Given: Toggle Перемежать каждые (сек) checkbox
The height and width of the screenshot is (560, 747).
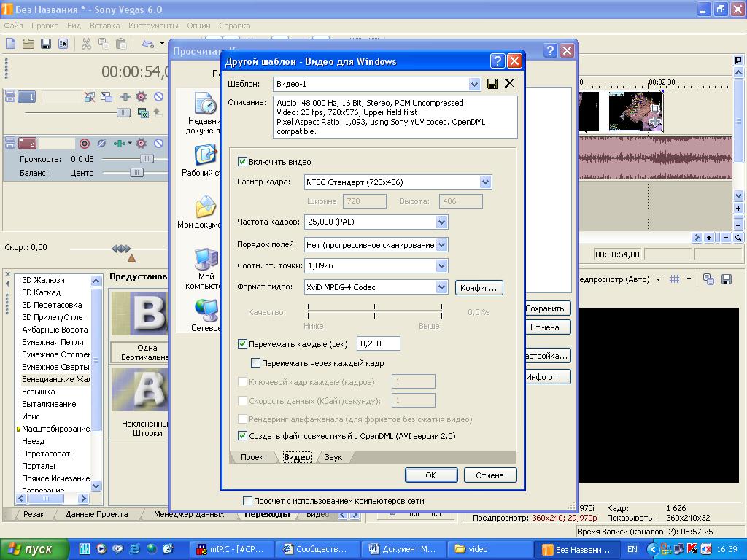Looking at the screenshot, I should 242,343.
